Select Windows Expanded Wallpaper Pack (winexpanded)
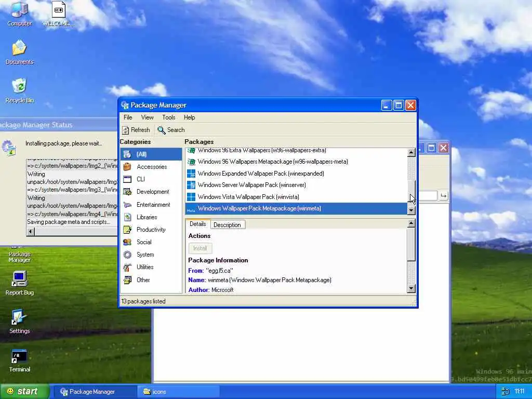This screenshot has height=399, width=532. [296, 174]
